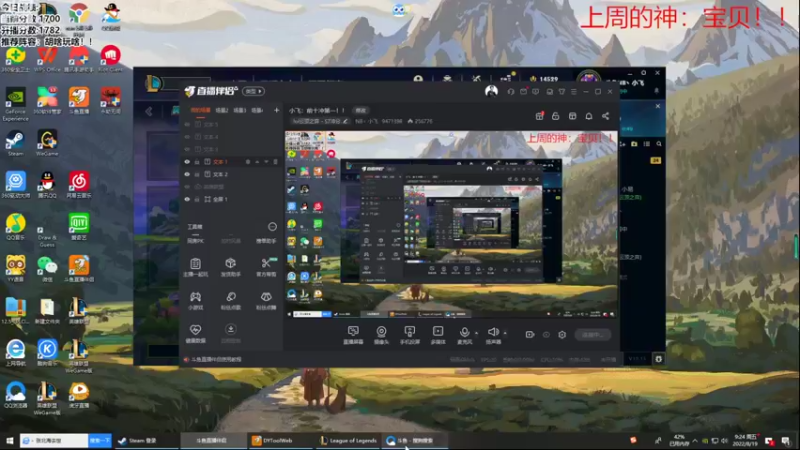The image size is (800, 450).
Task: Hide the 文本 2 layer
Action: [187, 174]
